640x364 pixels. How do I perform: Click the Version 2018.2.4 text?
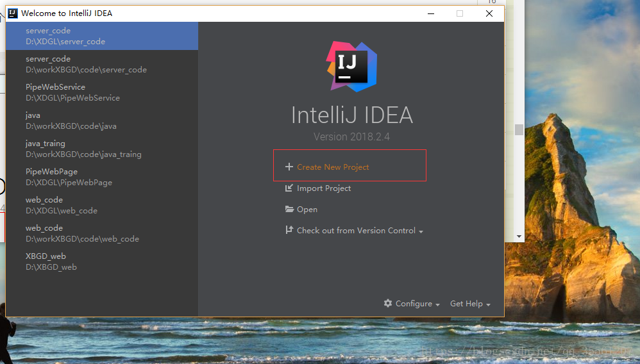(x=351, y=136)
